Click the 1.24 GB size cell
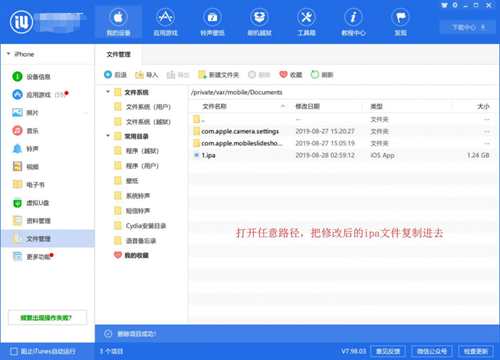The height and width of the screenshot is (360, 500). click(x=478, y=155)
